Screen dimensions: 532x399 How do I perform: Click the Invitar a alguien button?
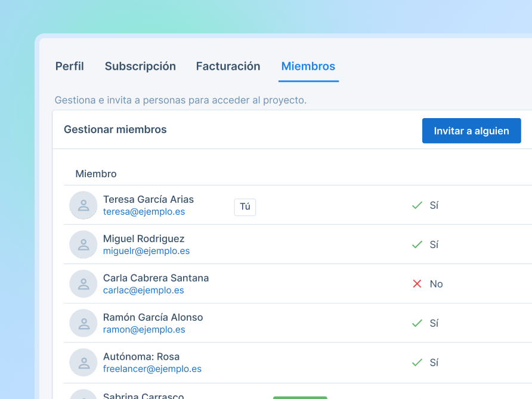click(471, 131)
